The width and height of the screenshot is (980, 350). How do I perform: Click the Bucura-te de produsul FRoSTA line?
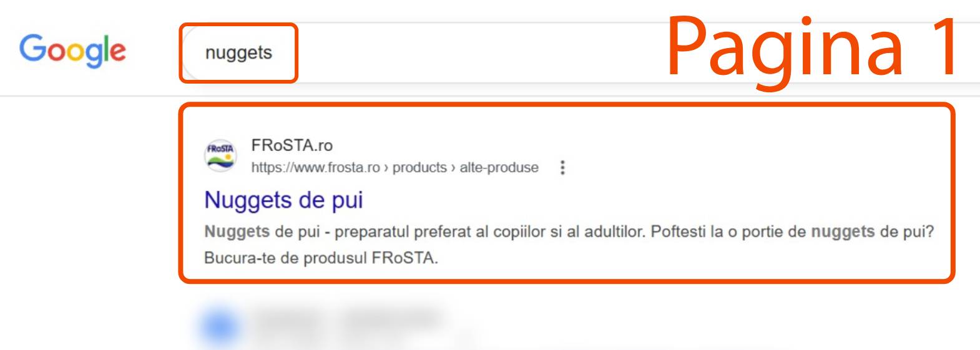coord(321,258)
